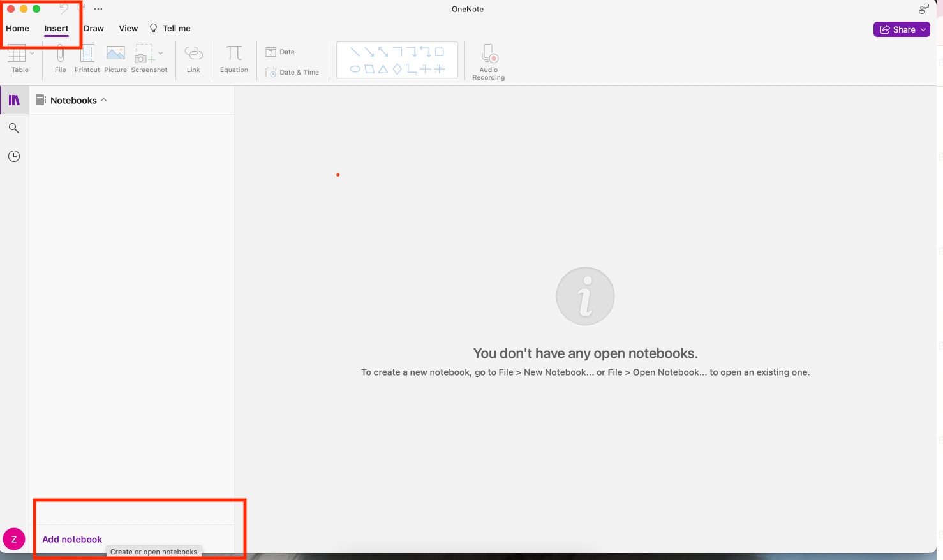Screen dimensions: 943x560
Task: Click the 'Create or open notebooks' tooltip
Action: coord(154,552)
